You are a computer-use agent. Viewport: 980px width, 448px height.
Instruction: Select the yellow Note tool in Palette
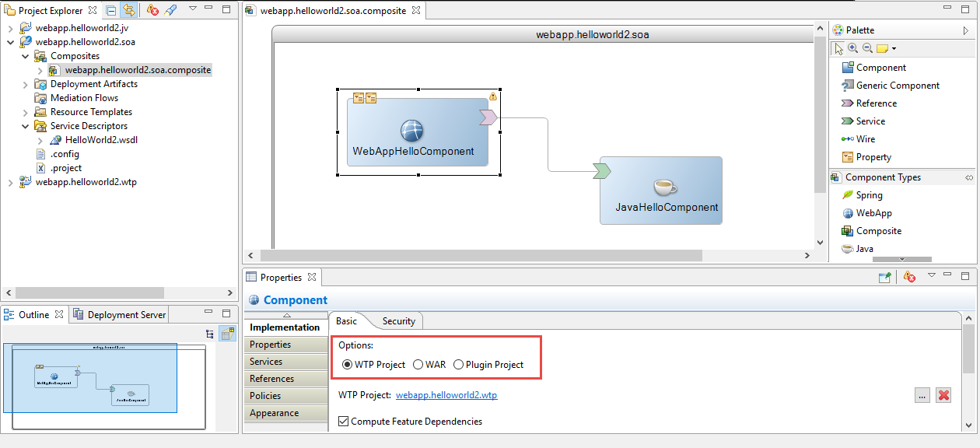[882, 48]
